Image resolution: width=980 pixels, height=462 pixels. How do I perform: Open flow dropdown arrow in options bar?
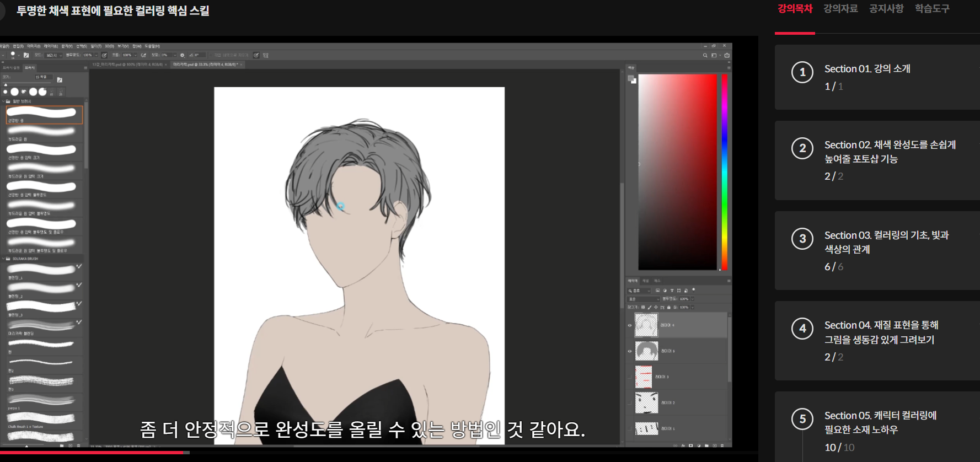coord(135,55)
